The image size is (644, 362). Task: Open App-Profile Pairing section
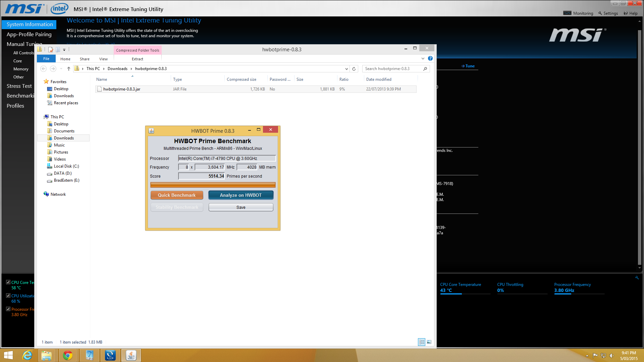tap(29, 34)
